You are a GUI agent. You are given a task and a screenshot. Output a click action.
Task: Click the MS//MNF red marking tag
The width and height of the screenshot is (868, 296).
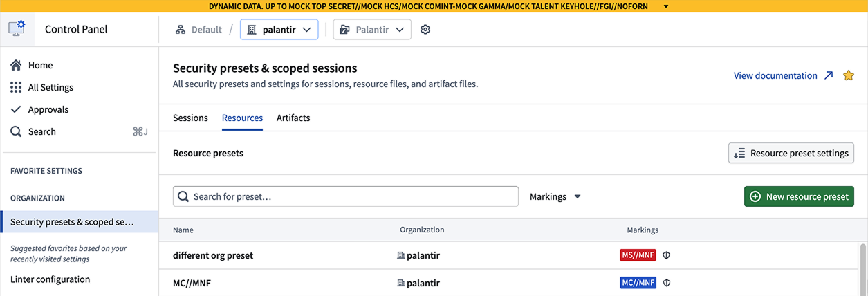tap(638, 255)
